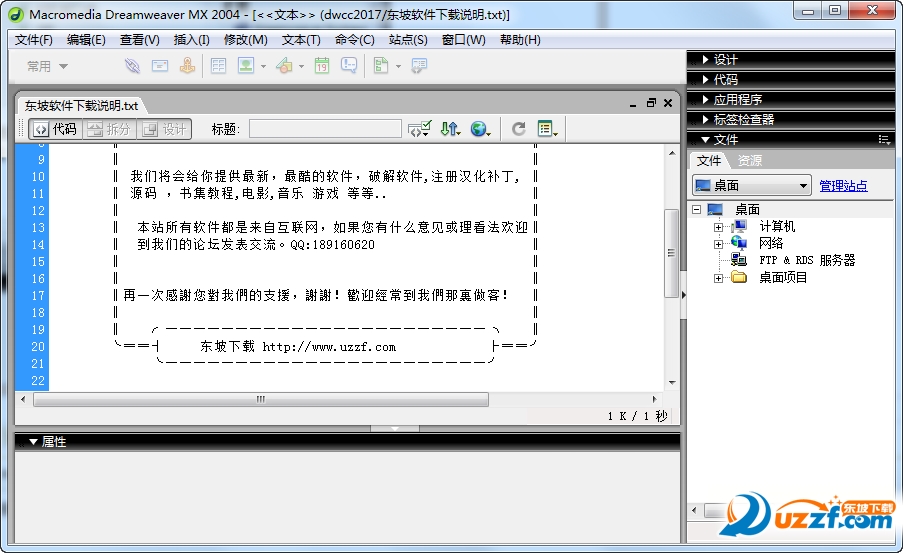Open the Templates icon's dropdown arrow

tap(398, 66)
